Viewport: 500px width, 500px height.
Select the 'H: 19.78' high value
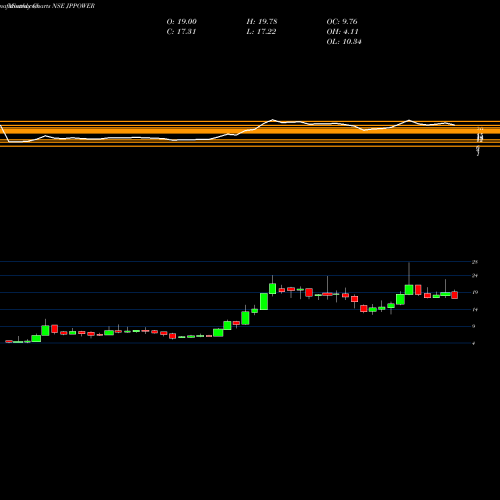tap(262, 22)
